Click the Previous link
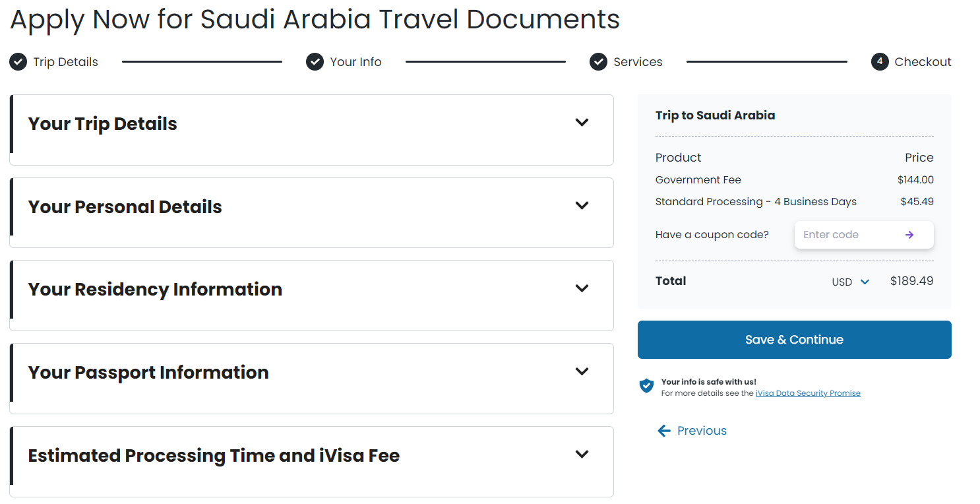The height and width of the screenshot is (504, 980). (x=702, y=431)
